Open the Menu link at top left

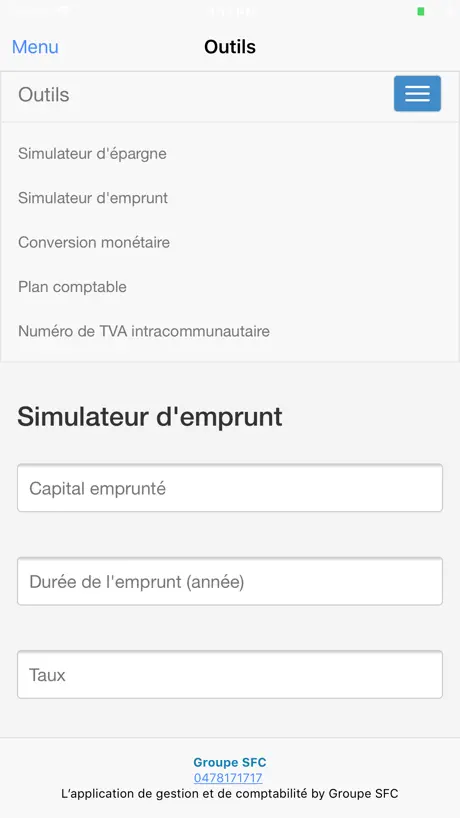(x=35, y=47)
